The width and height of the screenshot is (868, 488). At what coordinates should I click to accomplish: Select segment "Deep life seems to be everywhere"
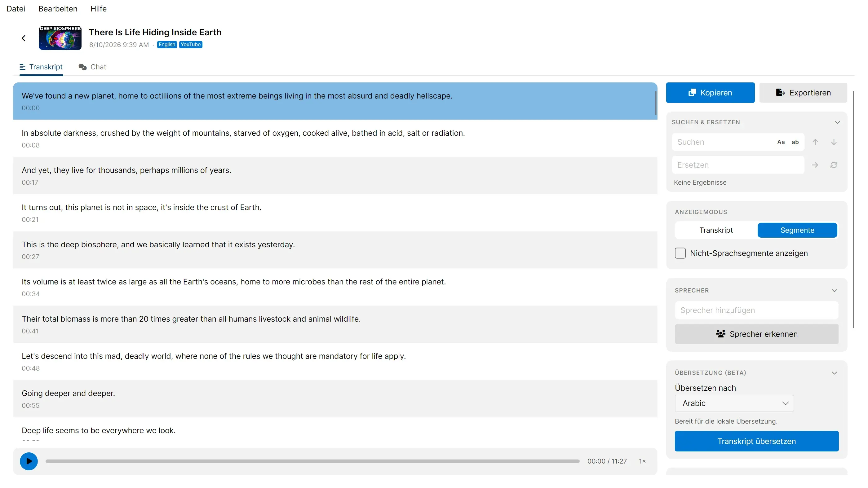point(335,429)
